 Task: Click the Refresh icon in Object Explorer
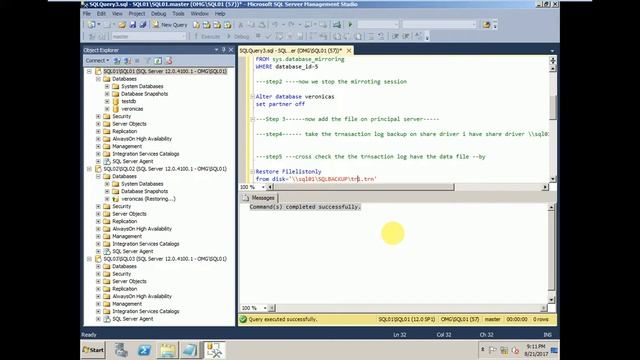point(158,61)
